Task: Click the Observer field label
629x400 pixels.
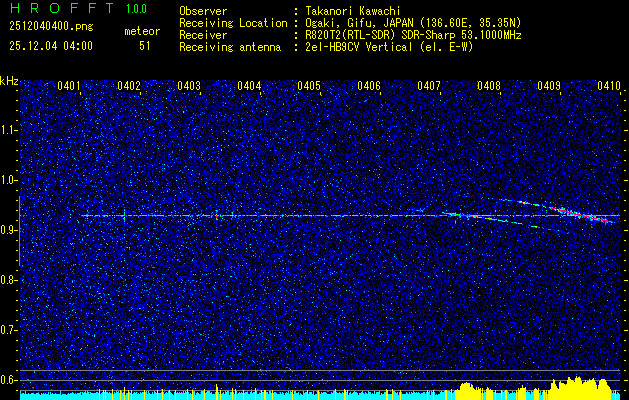Action: (x=203, y=11)
